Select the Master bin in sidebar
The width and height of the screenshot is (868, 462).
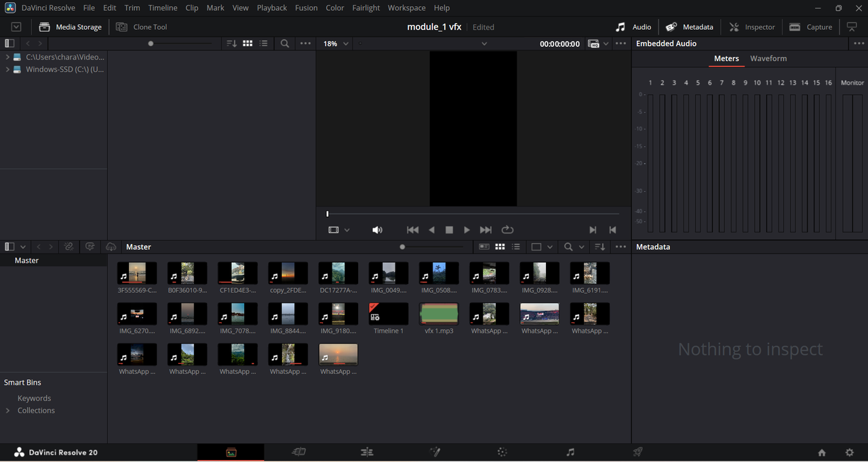27,260
